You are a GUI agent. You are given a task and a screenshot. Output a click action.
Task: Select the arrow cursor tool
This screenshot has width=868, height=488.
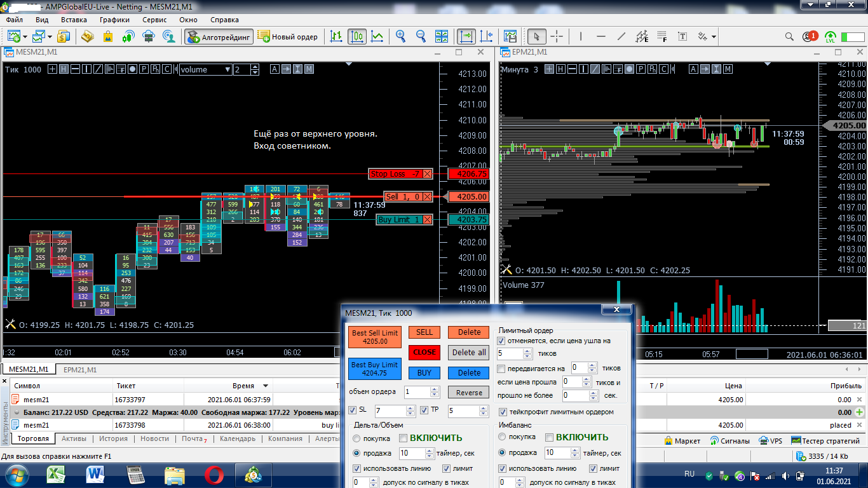(537, 37)
